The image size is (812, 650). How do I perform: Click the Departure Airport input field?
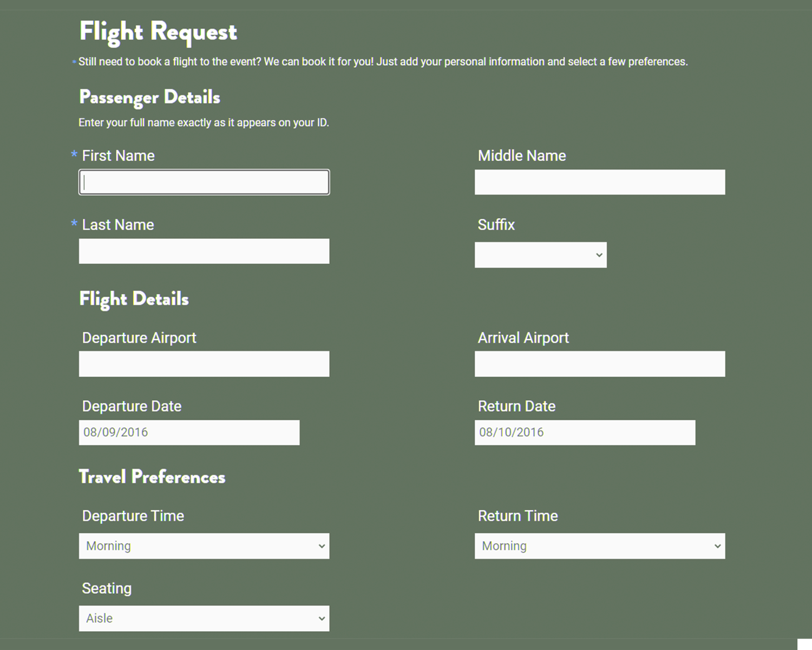click(204, 364)
